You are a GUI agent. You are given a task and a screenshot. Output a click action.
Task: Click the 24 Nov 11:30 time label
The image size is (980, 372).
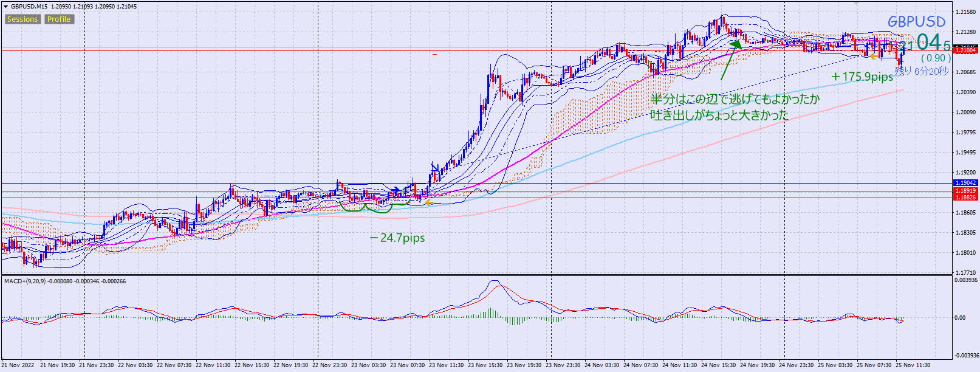pyautogui.click(x=680, y=365)
